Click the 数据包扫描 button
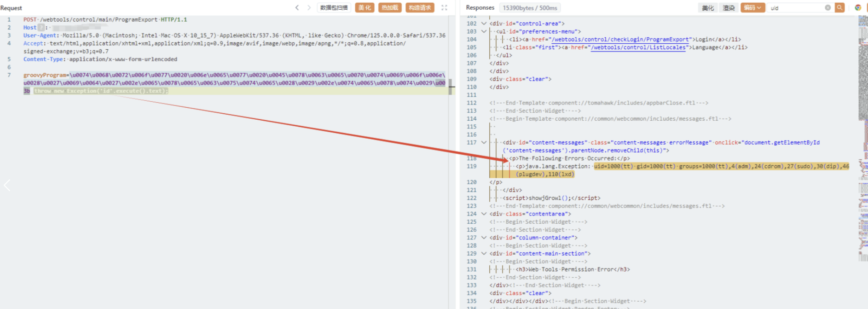868x309 pixels. tap(334, 7)
